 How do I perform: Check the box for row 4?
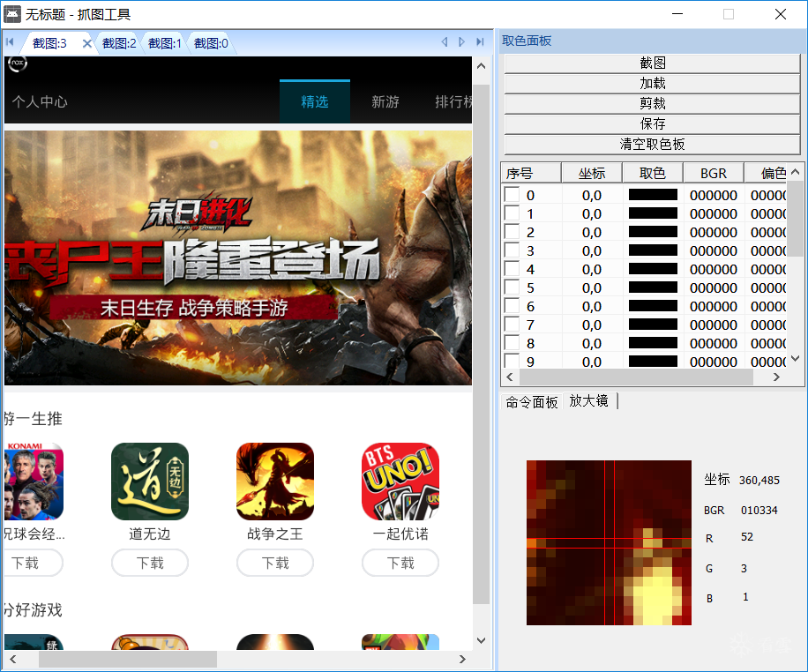[x=512, y=269]
